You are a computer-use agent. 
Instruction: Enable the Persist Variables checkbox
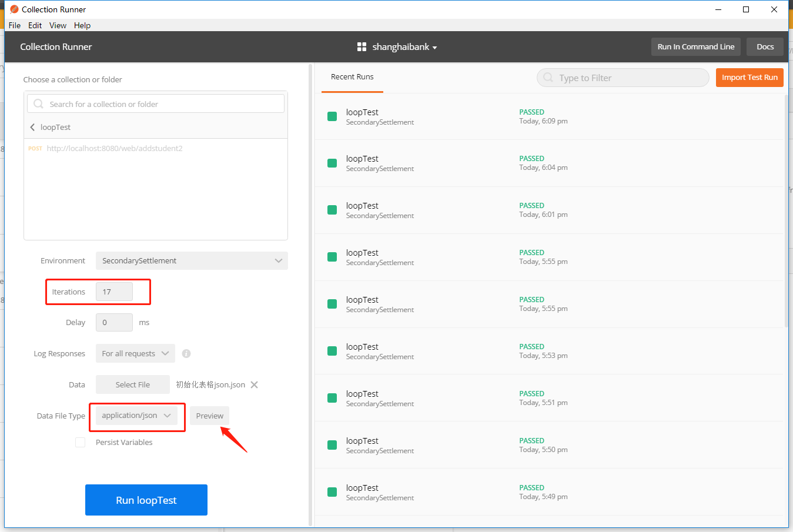[x=80, y=442]
